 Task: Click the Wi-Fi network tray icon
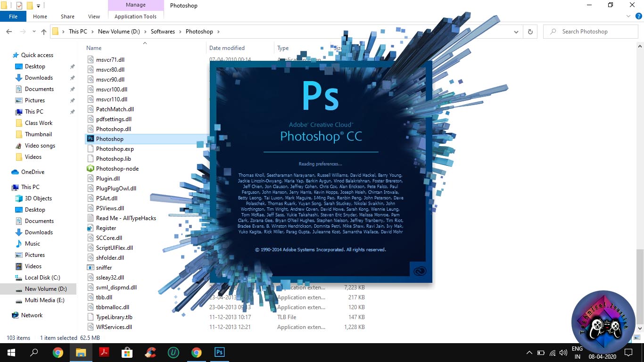click(552, 353)
